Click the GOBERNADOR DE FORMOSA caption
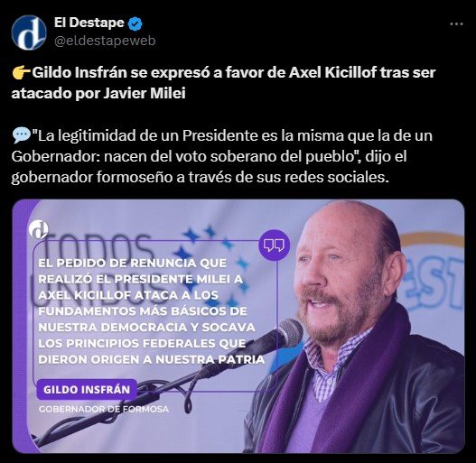Screen dimensions: 476x463 point(104,409)
